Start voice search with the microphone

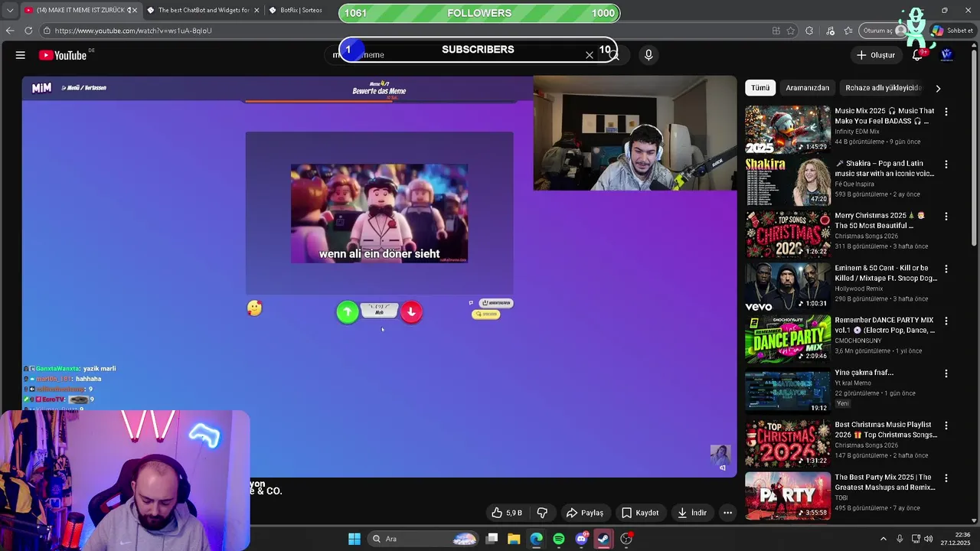(648, 55)
